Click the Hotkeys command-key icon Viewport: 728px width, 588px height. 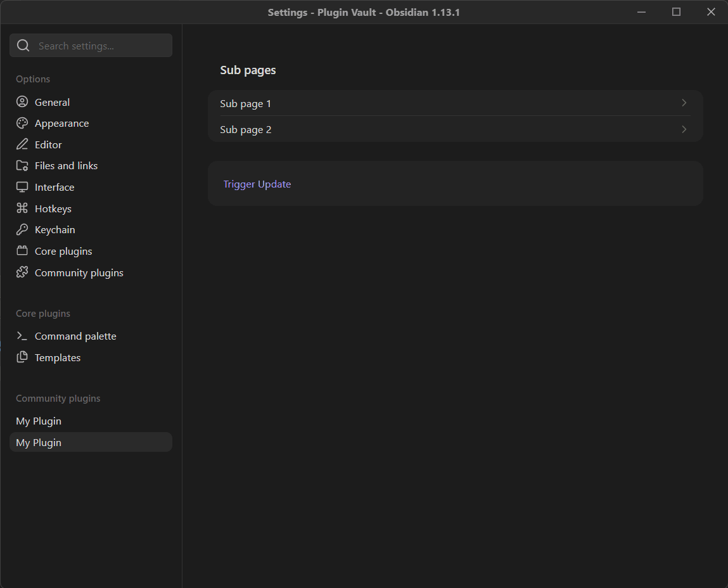[x=22, y=208]
